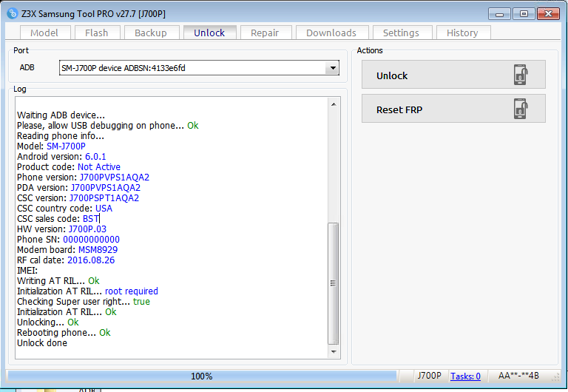Click model value SM-J700P in log
568x392 pixels.
66,146
